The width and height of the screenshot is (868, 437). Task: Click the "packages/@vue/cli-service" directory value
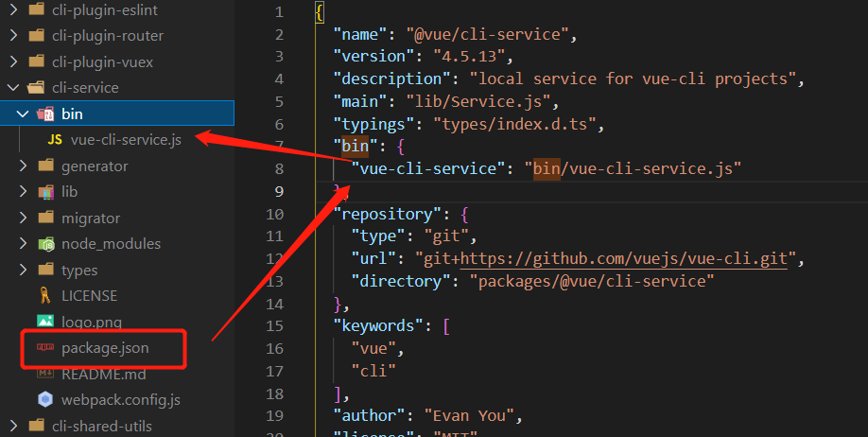click(592, 281)
